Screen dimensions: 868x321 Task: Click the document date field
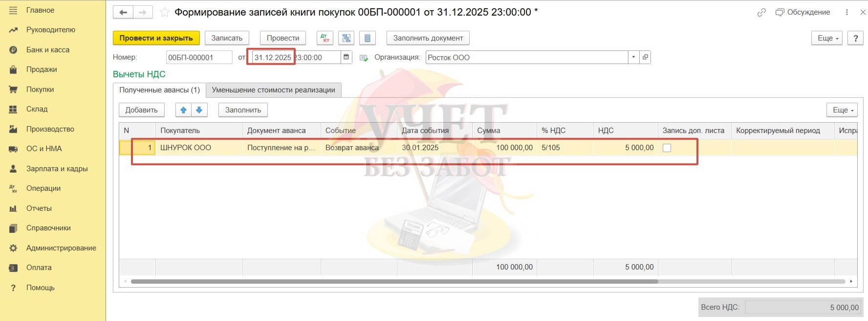(296, 57)
